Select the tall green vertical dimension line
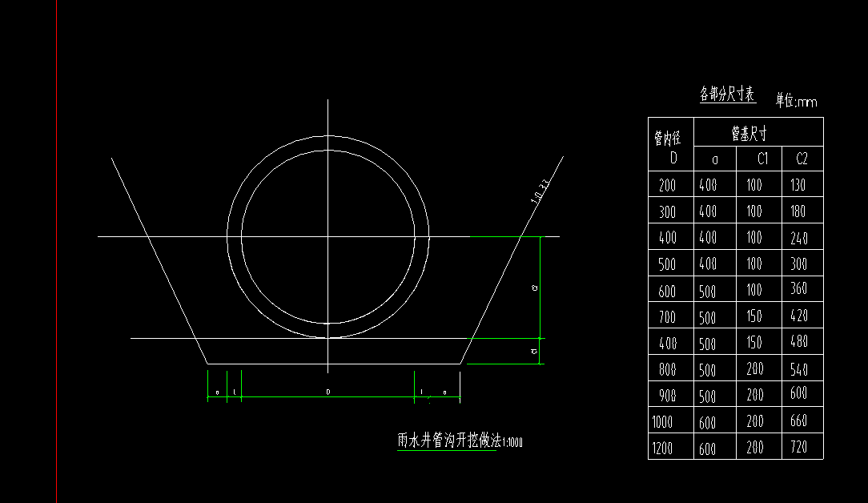The height and width of the screenshot is (503, 868). (x=540, y=287)
